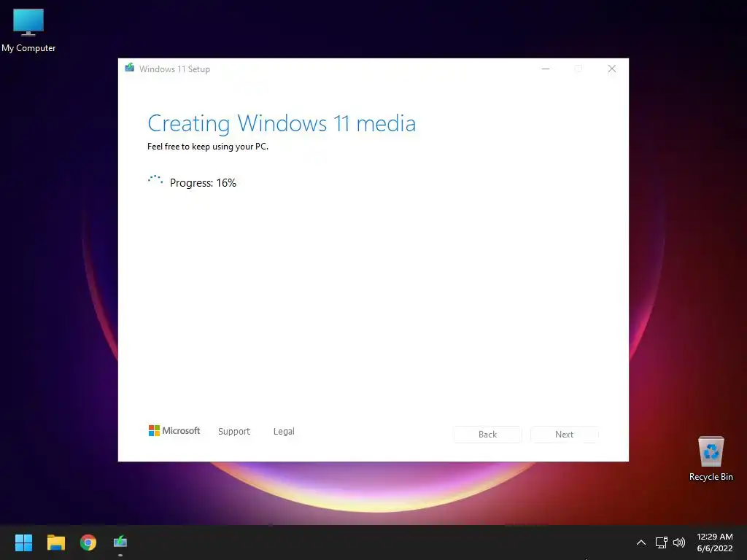Screen dimensions: 747x560
Task: Select the Recycle Bin desktop icon
Action: [x=711, y=459]
